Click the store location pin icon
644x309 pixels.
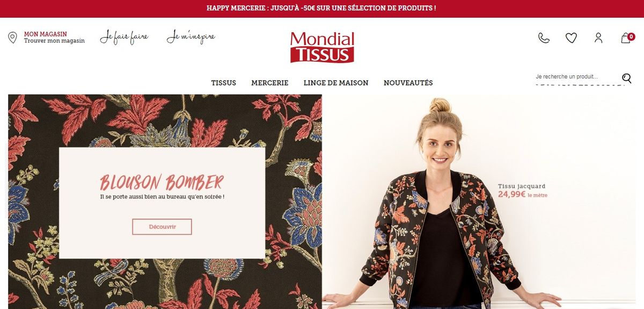(12, 38)
